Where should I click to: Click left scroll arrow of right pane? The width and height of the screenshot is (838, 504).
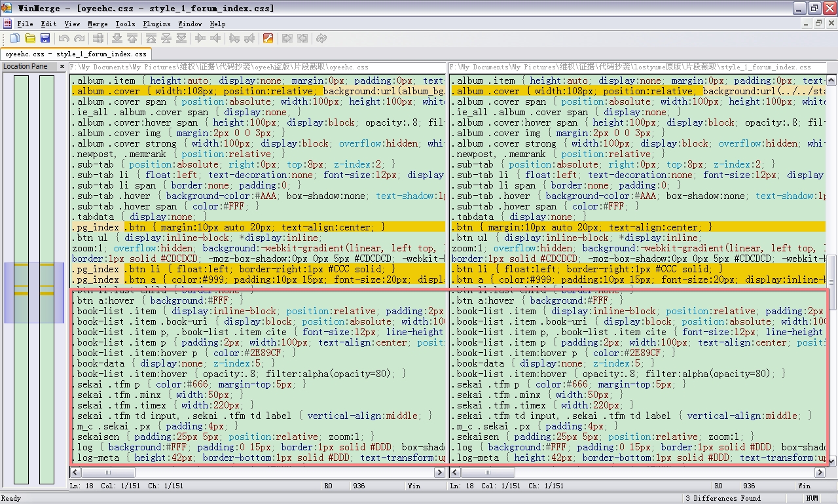pyautogui.click(x=455, y=473)
